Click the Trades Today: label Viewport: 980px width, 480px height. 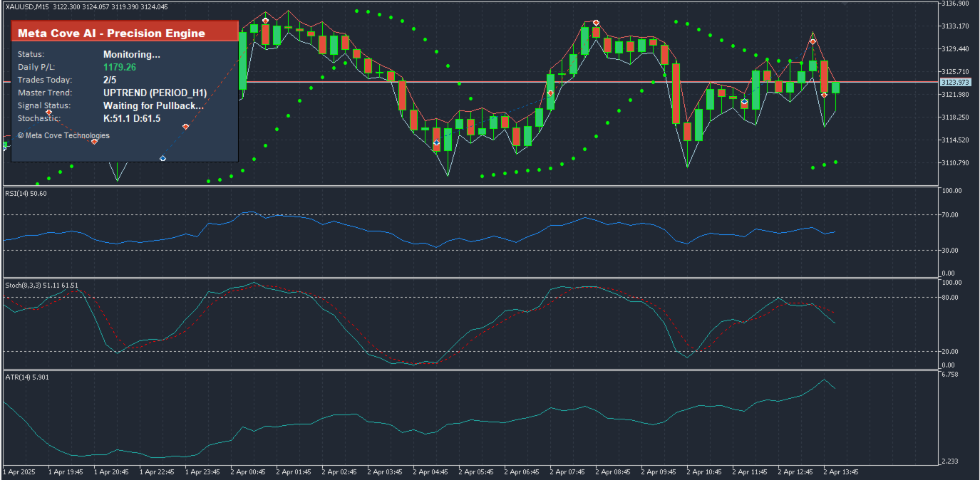45,80
